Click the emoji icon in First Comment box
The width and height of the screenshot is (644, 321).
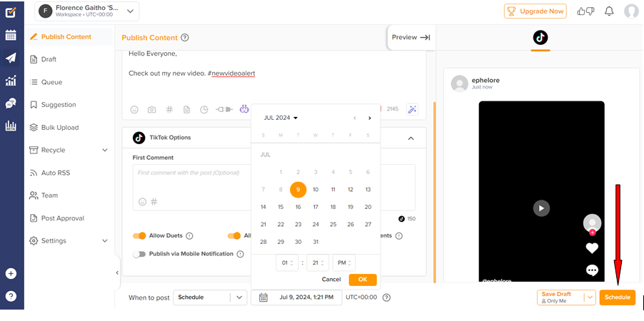tap(143, 202)
